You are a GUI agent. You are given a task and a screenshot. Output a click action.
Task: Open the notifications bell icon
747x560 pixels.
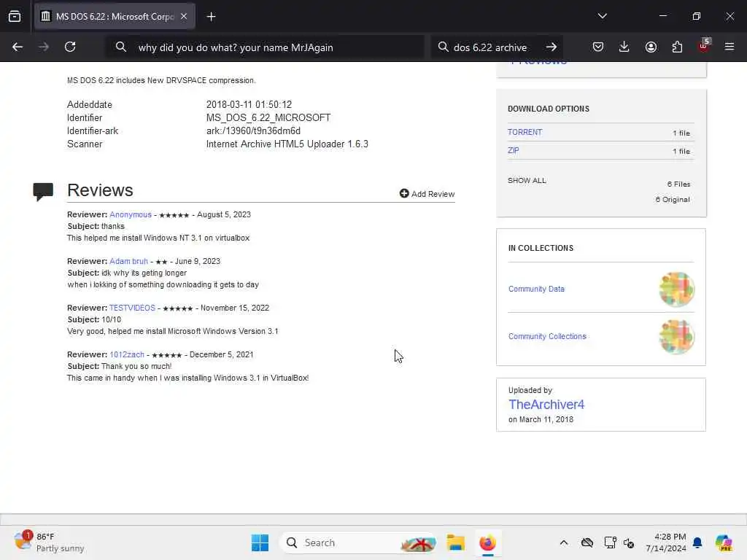click(697, 542)
